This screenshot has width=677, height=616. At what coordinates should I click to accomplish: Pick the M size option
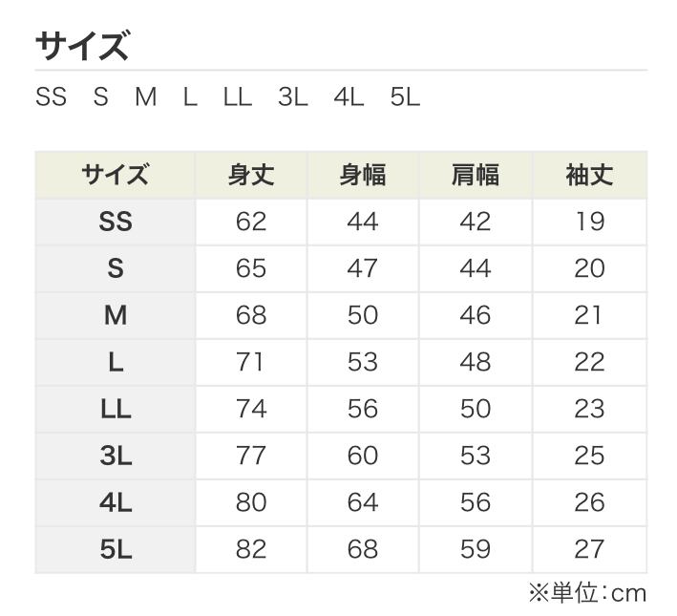[145, 97]
